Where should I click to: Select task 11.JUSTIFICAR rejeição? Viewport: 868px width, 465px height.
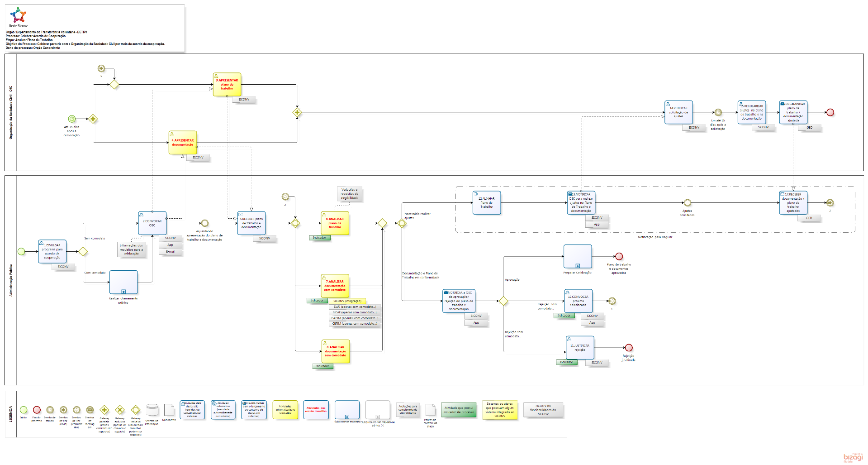click(580, 348)
